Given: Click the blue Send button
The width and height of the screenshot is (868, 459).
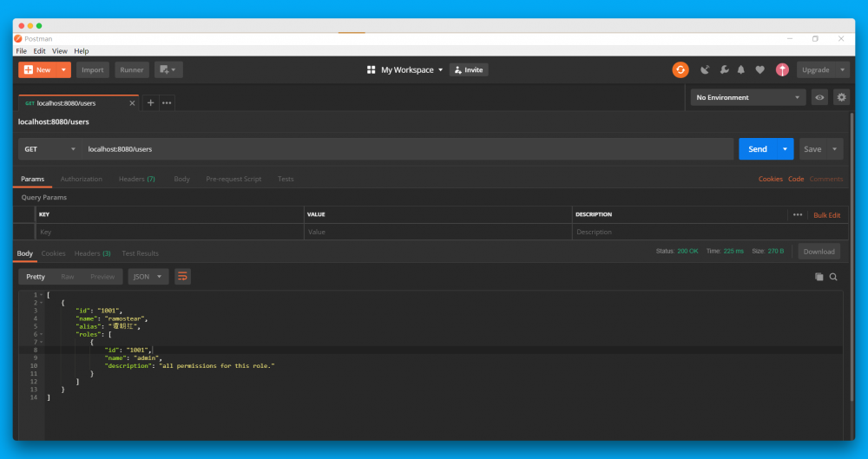Looking at the screenshot, I should [x=758, y=149].
